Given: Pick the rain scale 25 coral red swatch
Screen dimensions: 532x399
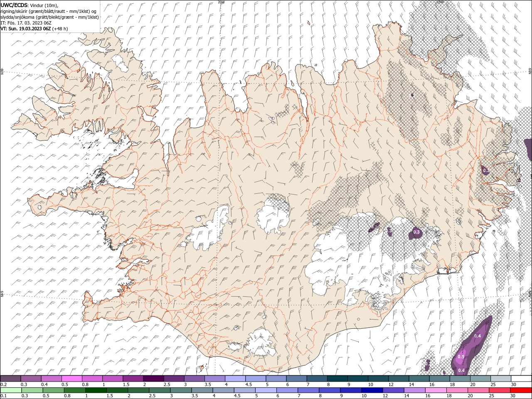Looking at the screenshot, I should click(x=499, y=390).
